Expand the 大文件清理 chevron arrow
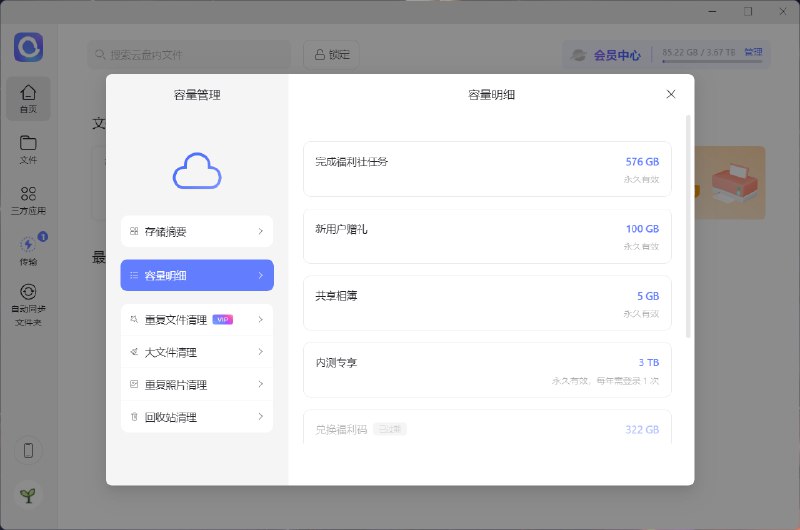The height and width of the screenshot is (530, 800). click(260, 352)
